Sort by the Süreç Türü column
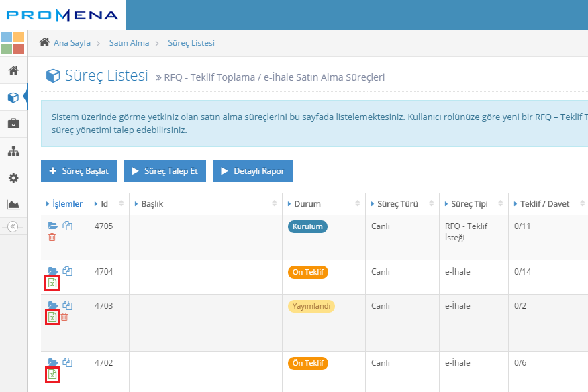588x392 pixels. [402, 203]
